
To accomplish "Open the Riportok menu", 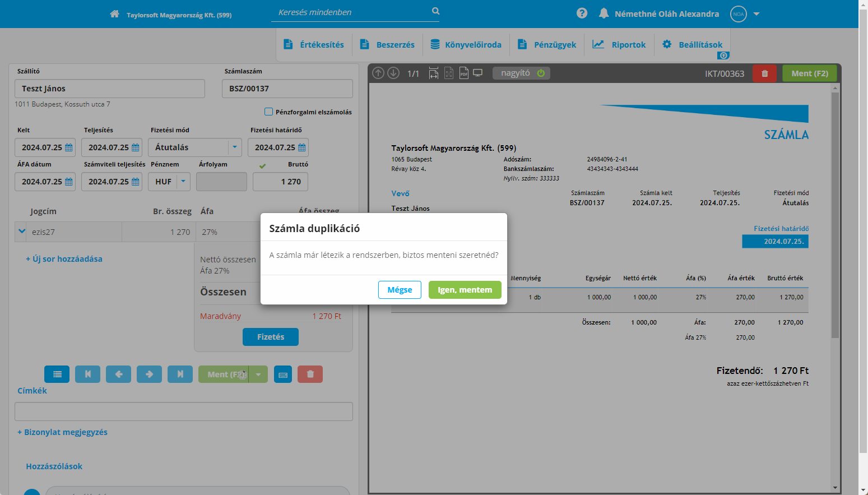I will pyautogui.click(x=619, y=45).
